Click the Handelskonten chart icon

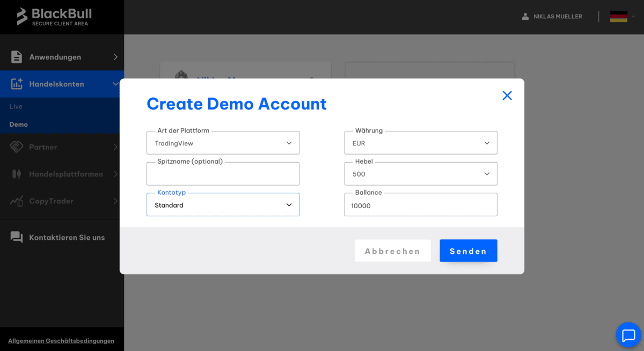pos(17,84)
